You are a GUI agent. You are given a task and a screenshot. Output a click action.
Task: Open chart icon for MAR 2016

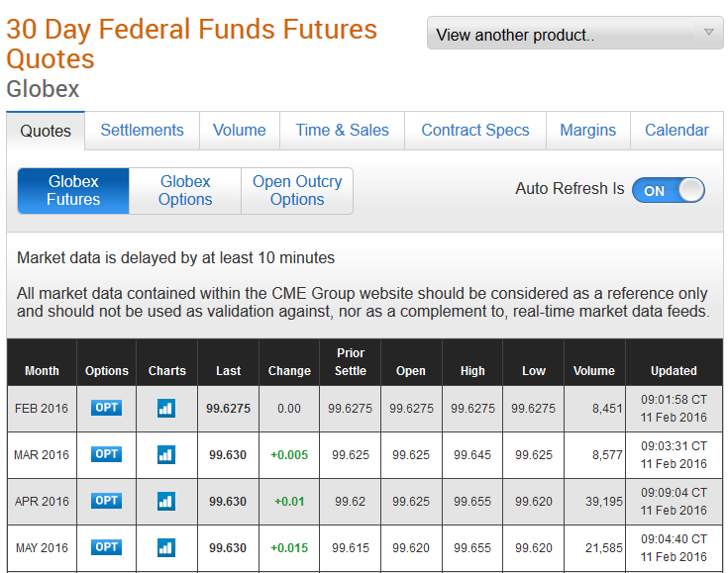point(166,454)
